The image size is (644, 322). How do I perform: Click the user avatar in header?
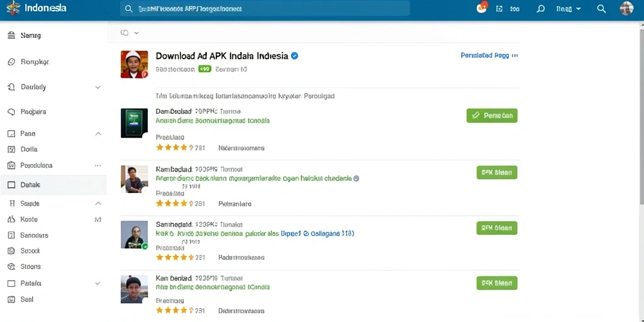(x=626, y=9)
